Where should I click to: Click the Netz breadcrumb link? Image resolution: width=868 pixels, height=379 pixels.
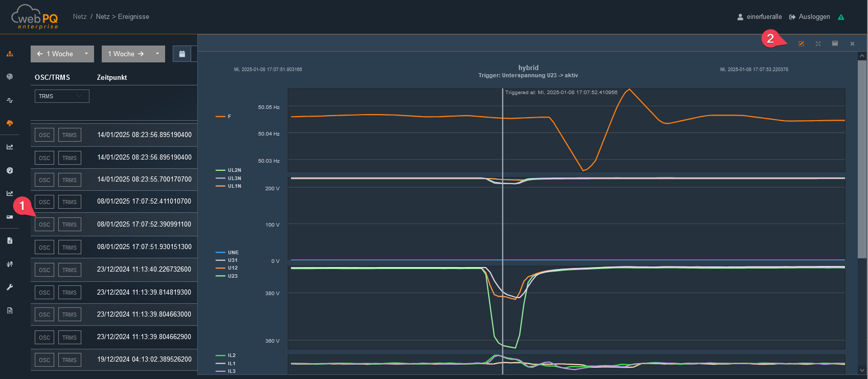[x=80, y=17]
